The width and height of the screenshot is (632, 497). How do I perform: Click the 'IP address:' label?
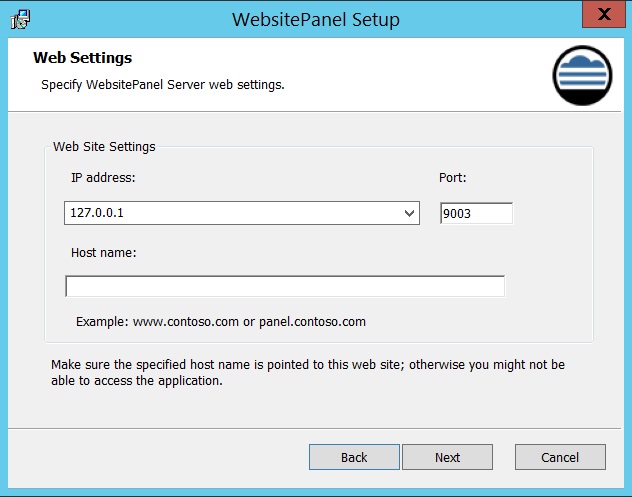pyautogui.click(x=103, y=177)
